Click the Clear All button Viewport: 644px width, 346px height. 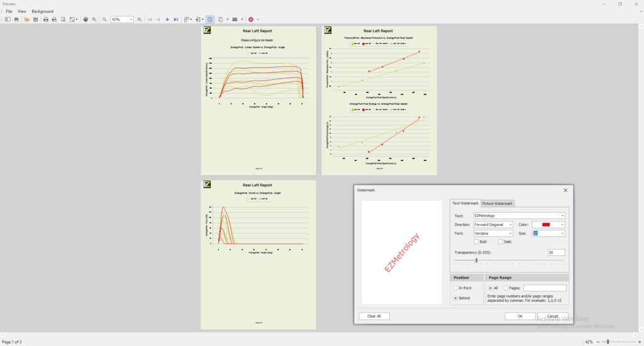pos(374,316)
